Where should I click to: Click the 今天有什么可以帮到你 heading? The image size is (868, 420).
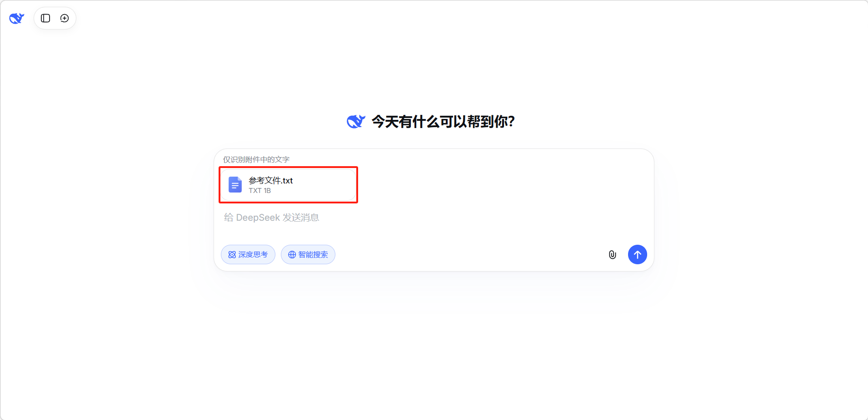443,122
